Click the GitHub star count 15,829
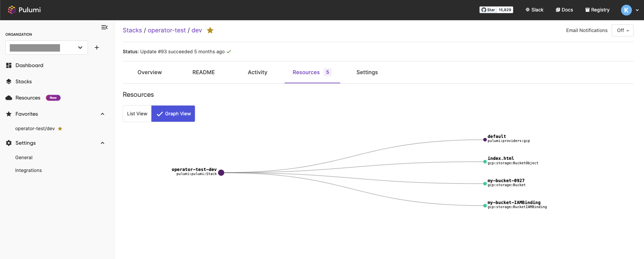This screenshot has width=644, height=259. click(505, 10)
